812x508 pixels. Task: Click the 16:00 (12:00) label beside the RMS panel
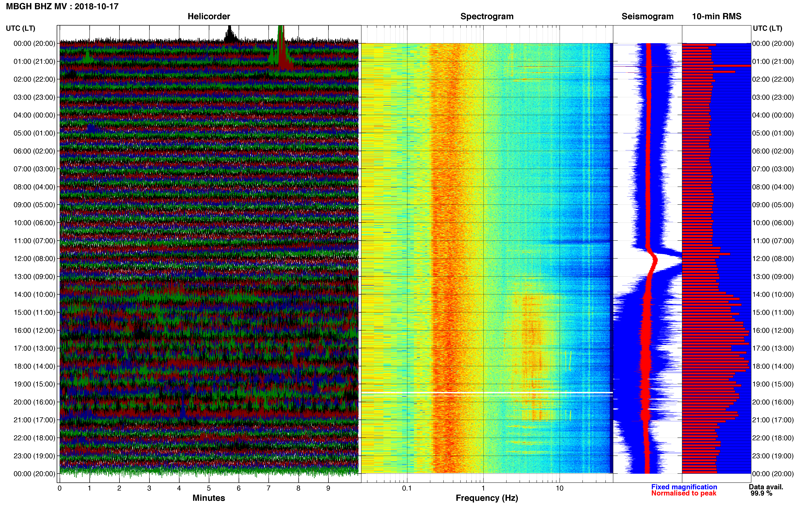773,330
